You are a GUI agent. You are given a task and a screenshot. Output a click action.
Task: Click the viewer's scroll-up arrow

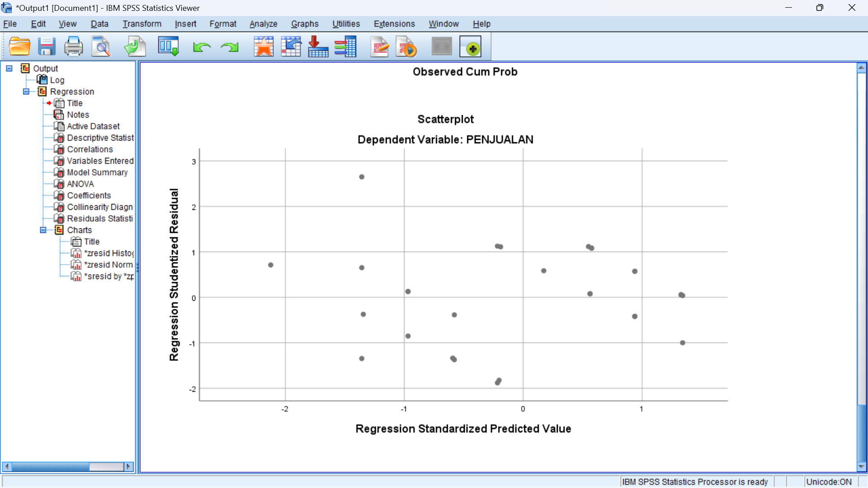click(861, 68)
